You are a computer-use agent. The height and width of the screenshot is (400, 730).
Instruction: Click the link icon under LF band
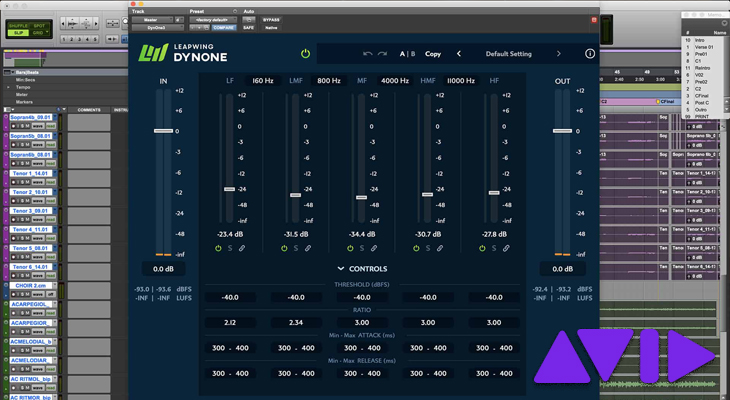click(242, 248)
